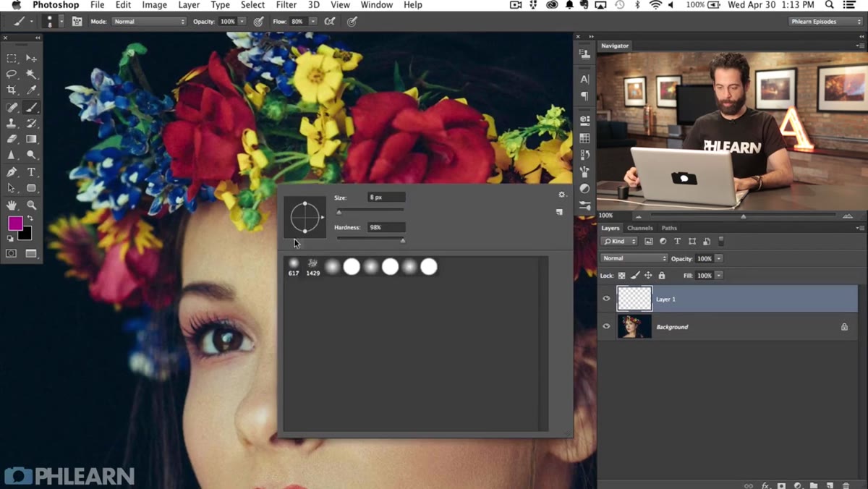Select the Hand tool
868x489 pixels.
pos(12,205)
